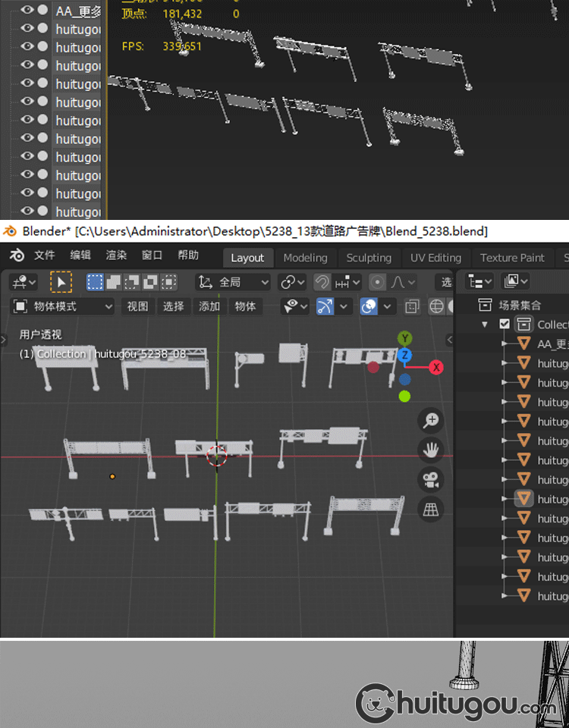Select the cursor select tool icon

(61, 282)
